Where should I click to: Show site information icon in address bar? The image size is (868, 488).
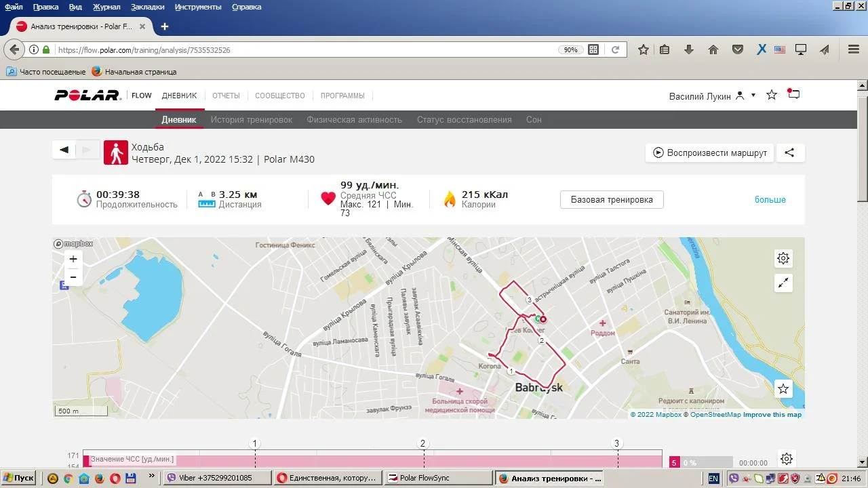tap(33, 49)
